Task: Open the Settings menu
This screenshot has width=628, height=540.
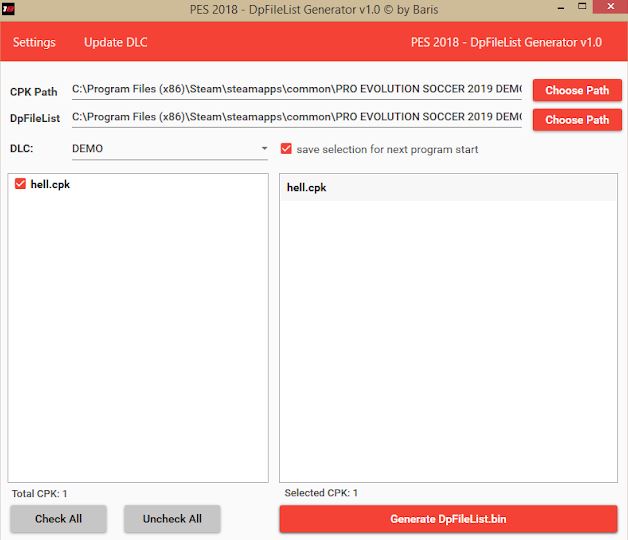Action: tap(34, 42)
